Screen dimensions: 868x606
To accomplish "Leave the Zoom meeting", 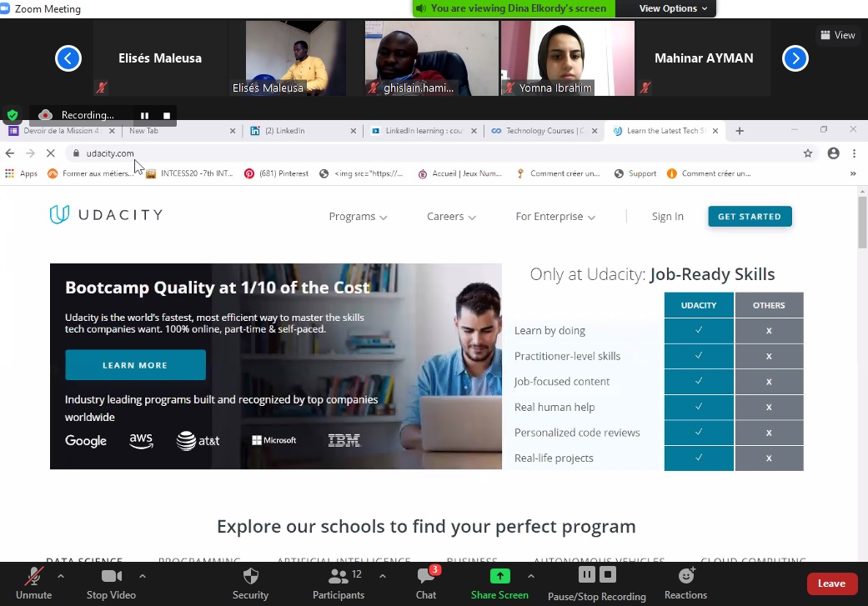I will [831, 583].
